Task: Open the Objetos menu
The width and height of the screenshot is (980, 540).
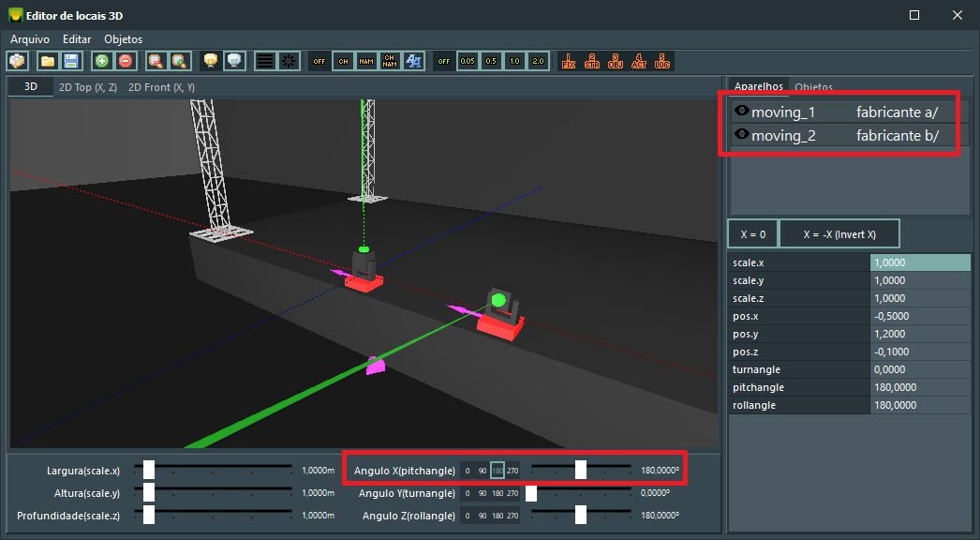Action: (123, 39)
